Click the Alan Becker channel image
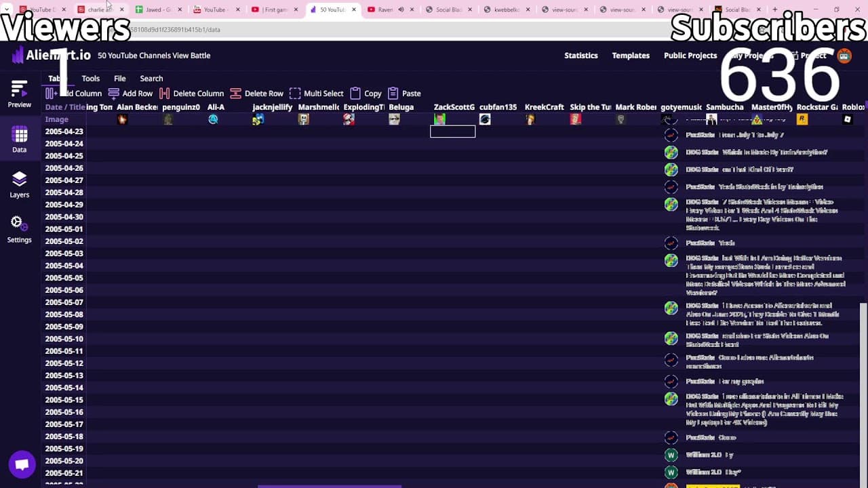 pos(122,119)
